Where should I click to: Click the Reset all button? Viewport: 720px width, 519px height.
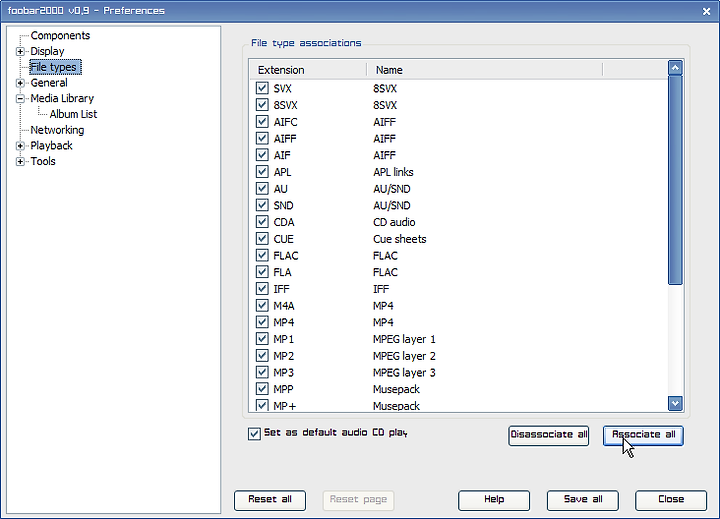[270, 500]
